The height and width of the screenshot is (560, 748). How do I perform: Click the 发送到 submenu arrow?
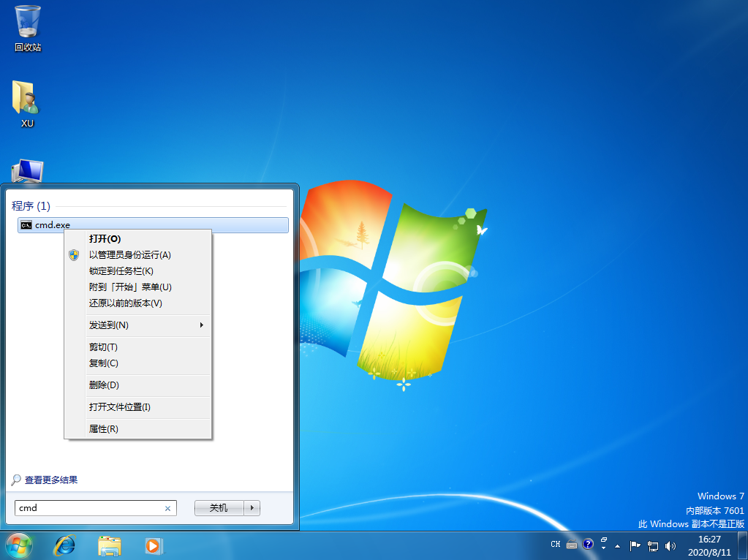(201, 325)
